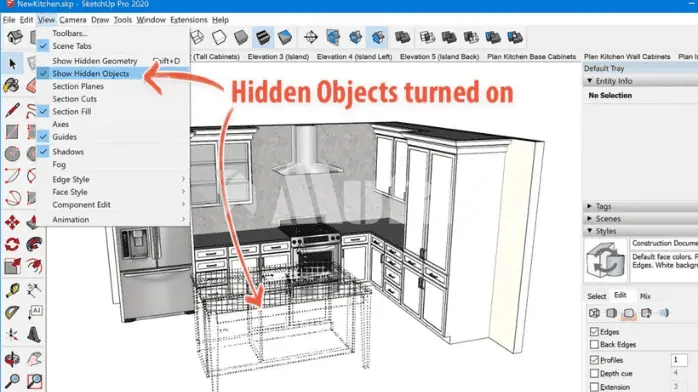Select the Protractor tool

[12, 312]
